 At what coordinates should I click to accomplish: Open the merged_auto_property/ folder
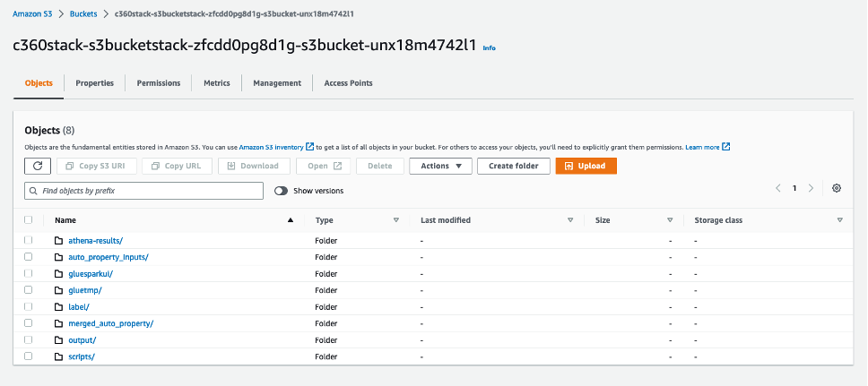pyautogui.click(x=110, y=323)
